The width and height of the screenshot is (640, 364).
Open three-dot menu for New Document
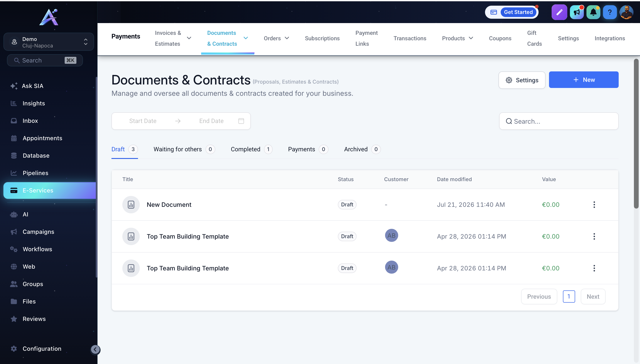coord(594,205)
